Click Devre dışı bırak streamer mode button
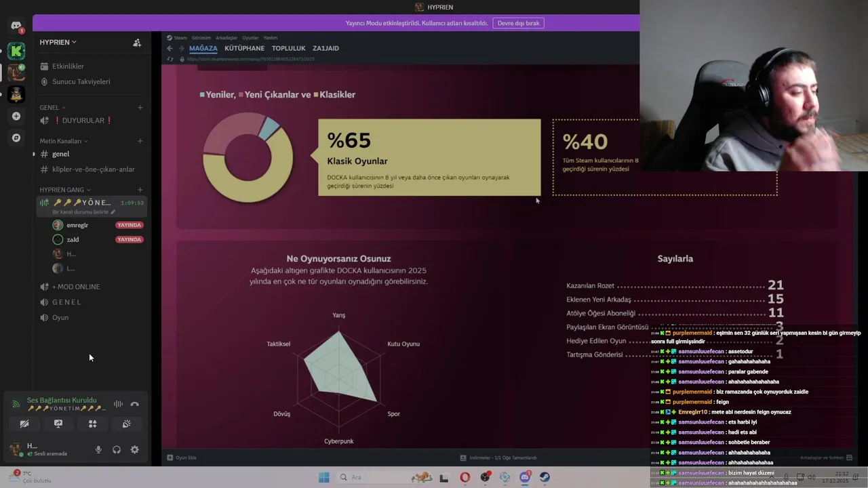Screen dimensions: 868x488 coord(519,23)
